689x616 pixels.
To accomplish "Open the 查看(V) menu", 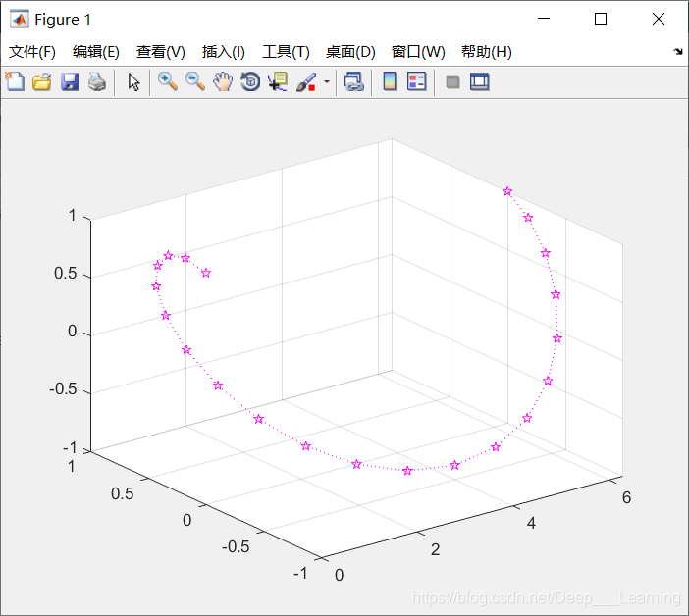I will tap(160, 52).
